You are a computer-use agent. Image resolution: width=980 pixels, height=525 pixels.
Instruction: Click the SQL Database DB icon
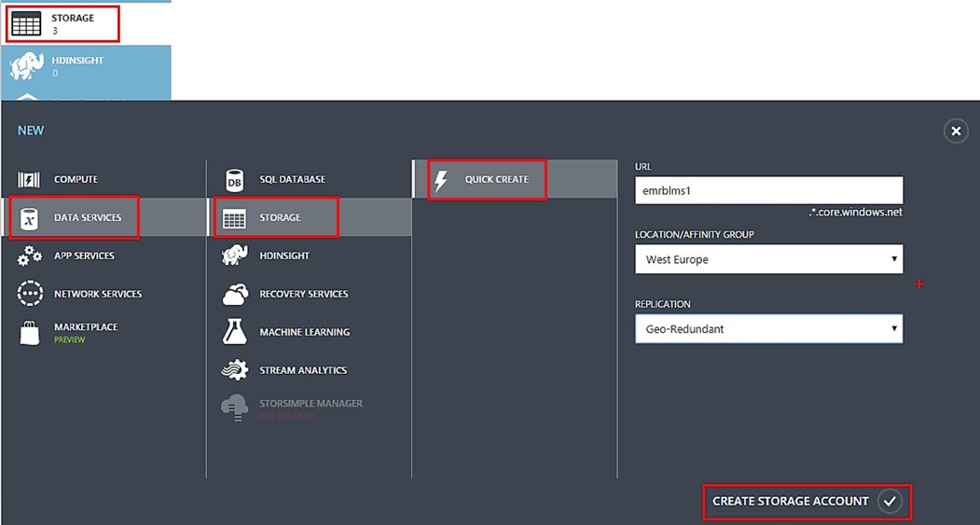[x=234, y=180]
